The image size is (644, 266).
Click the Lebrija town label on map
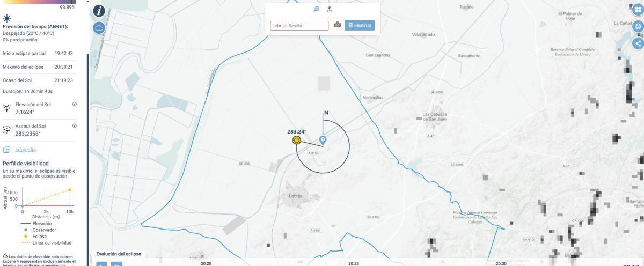296,196
